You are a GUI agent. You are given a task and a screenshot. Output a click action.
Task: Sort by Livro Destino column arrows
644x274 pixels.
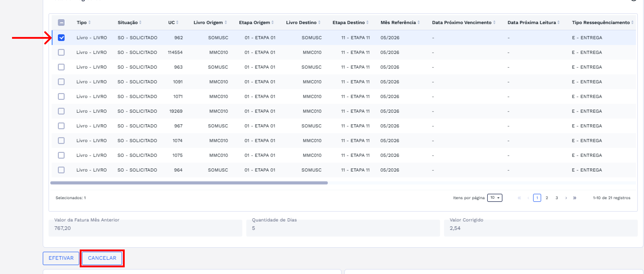pyautogui.click(x=319, y=22)
